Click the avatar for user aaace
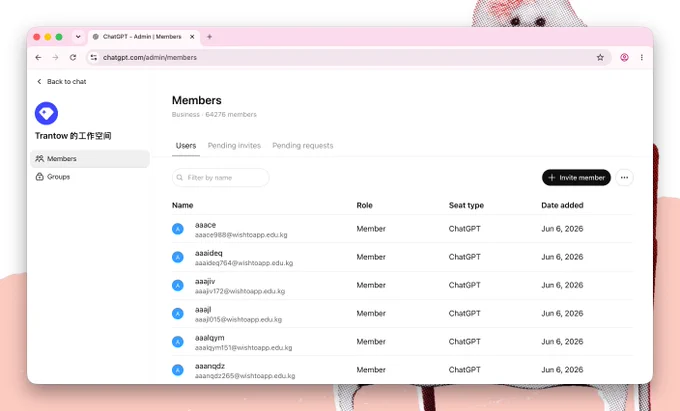This screenshot has width=680, height=411. pos(178,229)
